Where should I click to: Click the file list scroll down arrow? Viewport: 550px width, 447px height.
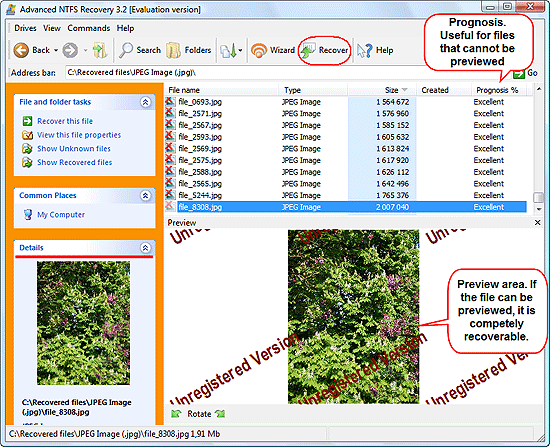[539, 209]
